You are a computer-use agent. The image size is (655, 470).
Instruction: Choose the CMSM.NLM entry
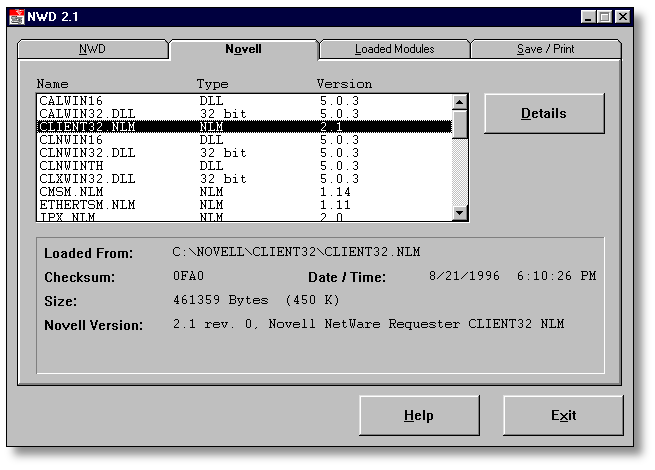pyautogui.click(x=244, y=192)
